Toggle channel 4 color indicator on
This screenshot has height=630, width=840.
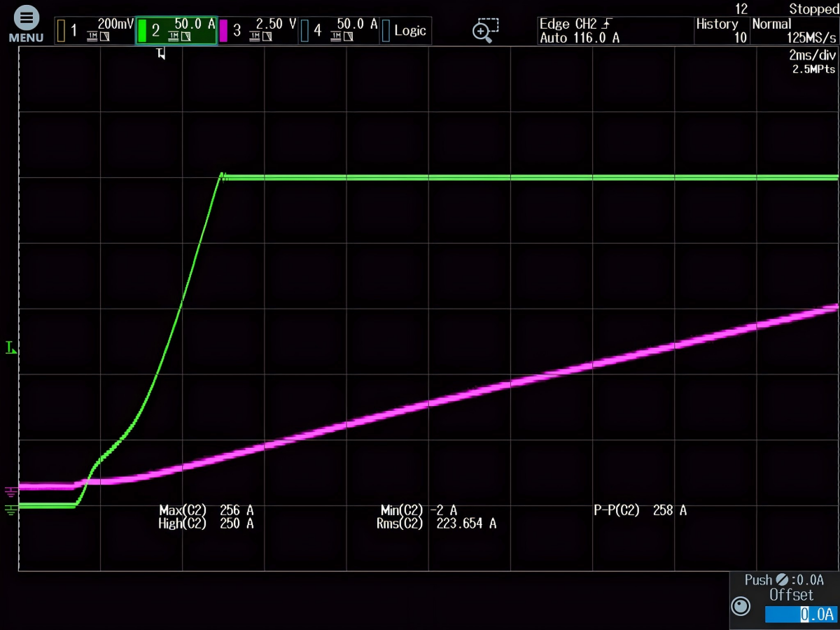point(304,31)
